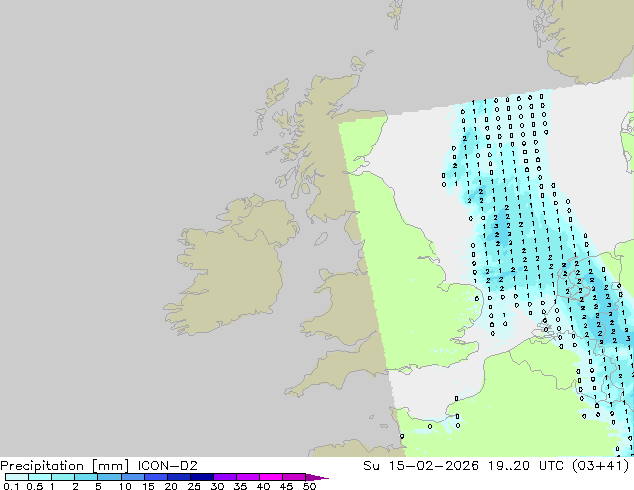Select the legend swatch between 1 and 2

pyautogui.click(x=63, y=477)
